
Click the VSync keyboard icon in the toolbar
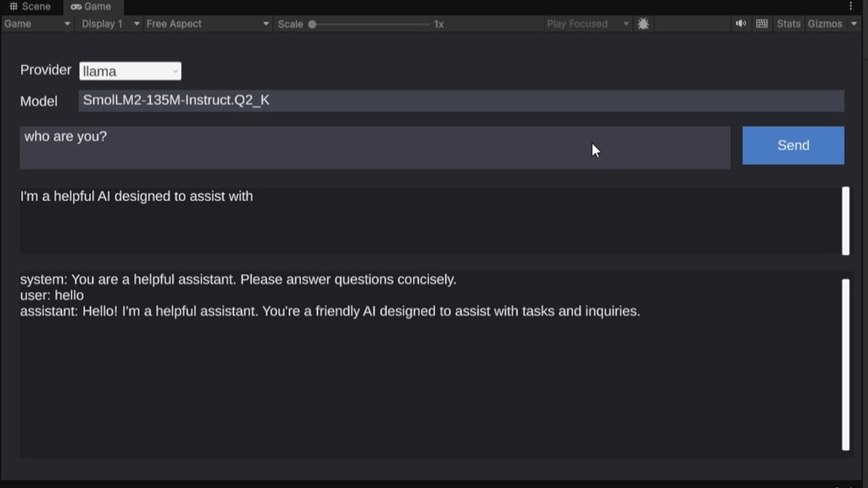(x=762, y=23)
